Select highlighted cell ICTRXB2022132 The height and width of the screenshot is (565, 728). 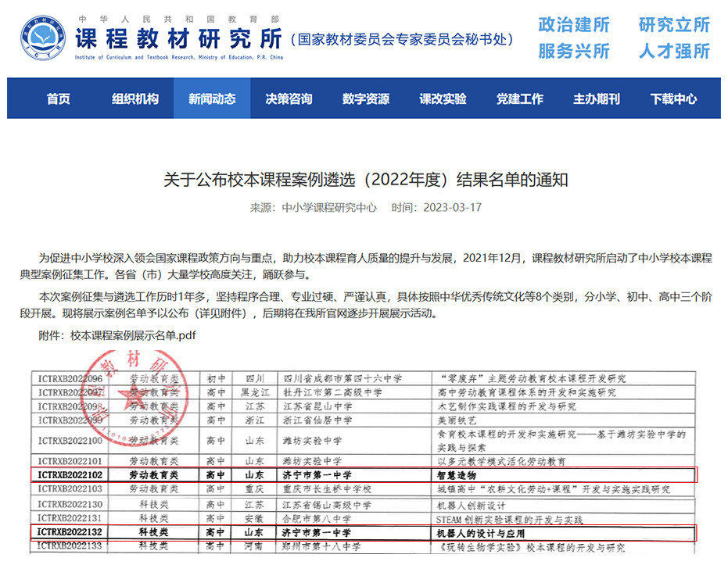point(70,532)
